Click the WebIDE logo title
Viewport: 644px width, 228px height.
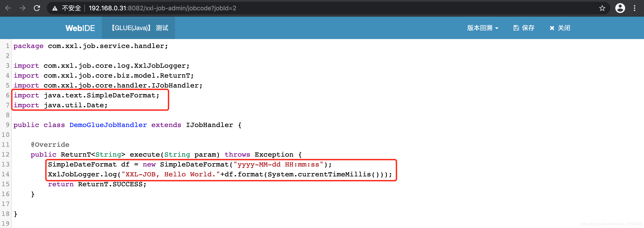pos(80,28)
